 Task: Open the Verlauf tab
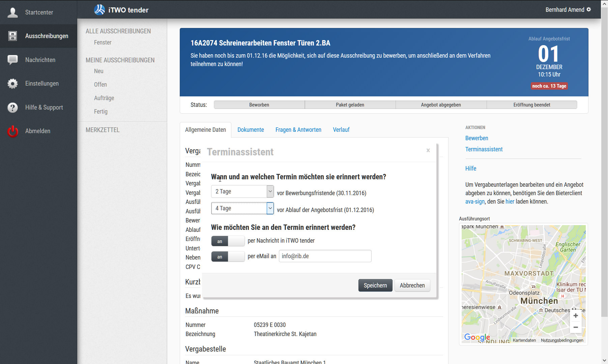[341, 130]
